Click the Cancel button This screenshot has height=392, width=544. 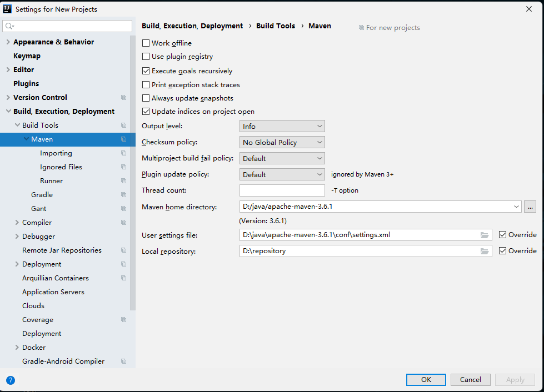point(471,380)
